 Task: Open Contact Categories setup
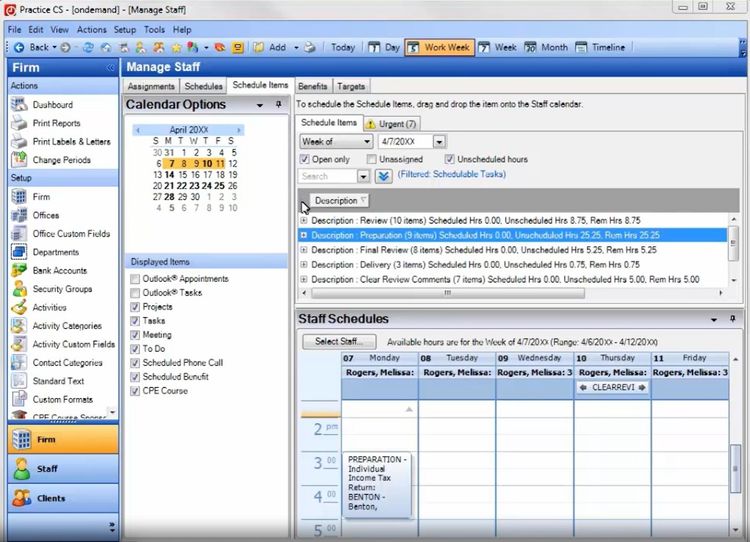tap(67, 363)
